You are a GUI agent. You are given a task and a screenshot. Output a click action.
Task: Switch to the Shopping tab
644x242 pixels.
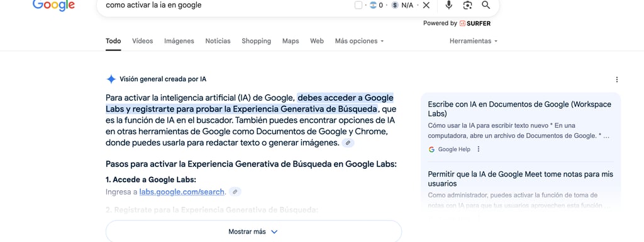(x=257, y=41)
